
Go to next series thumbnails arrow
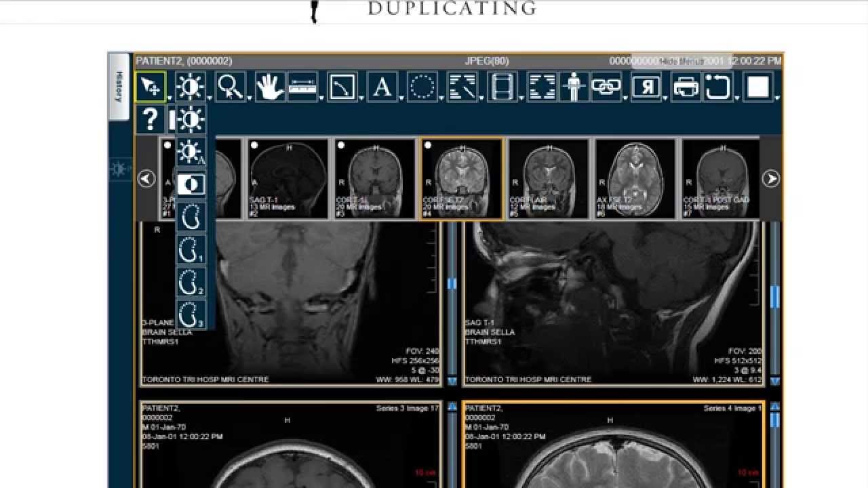click(x=770, y=178)
